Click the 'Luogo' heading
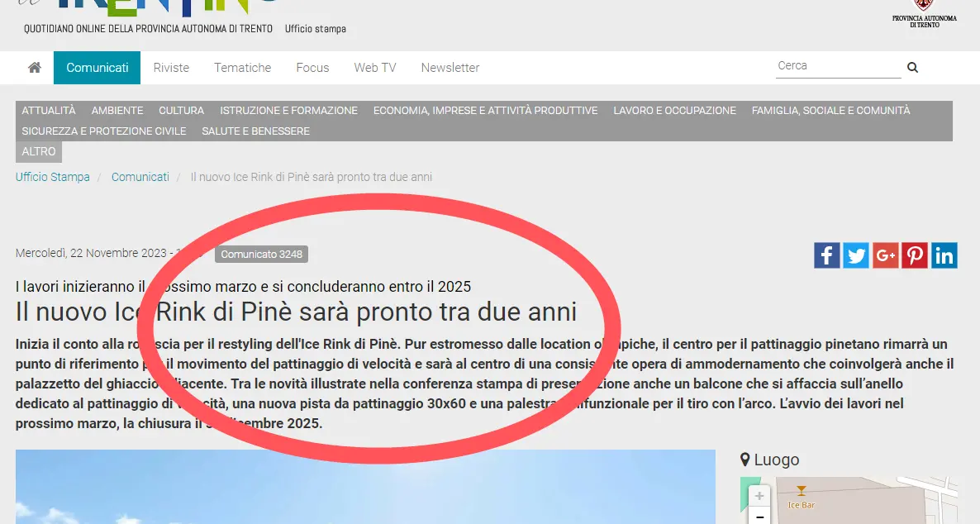The image size is (980, 524). coord(776,460)
